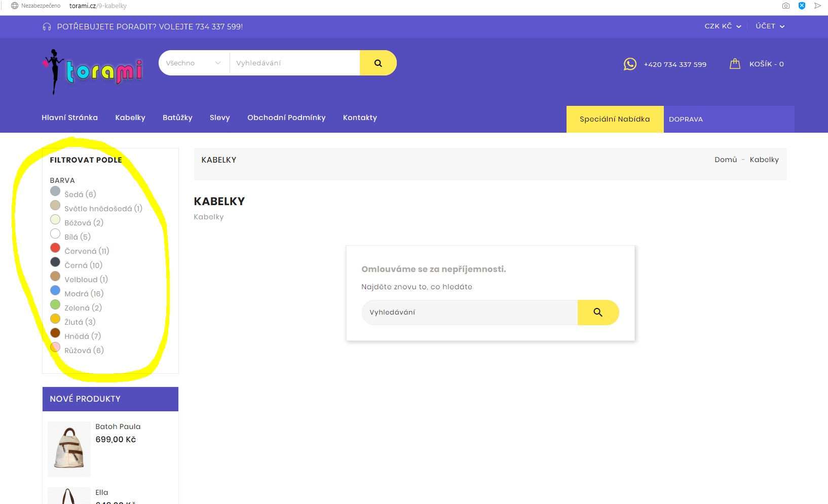
Task: Click the +420 734 337 599 phone number
Action: [x=675, y=64]
